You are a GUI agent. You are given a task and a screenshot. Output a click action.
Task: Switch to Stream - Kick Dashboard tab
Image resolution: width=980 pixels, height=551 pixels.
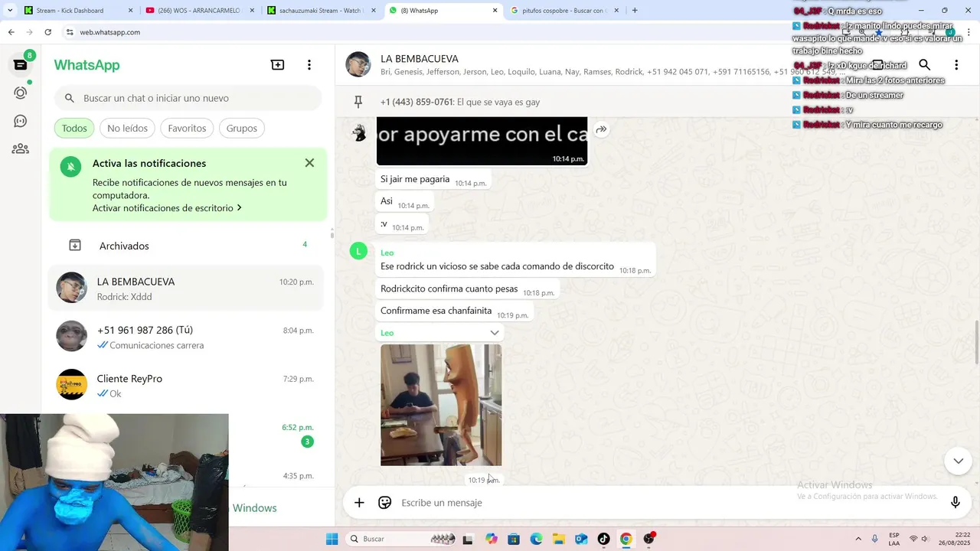(x=77, y=11)
